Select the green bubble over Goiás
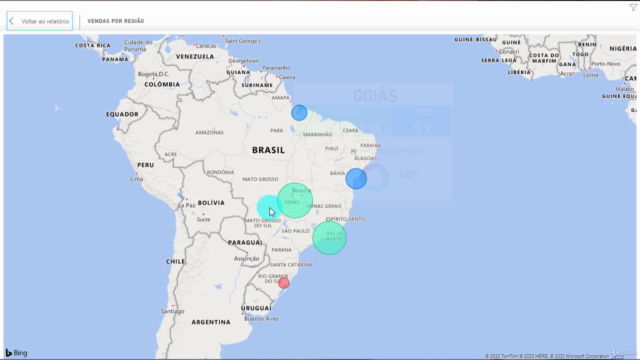The height and width of the screenshot is (360, 640). click(x=295, y=200)
